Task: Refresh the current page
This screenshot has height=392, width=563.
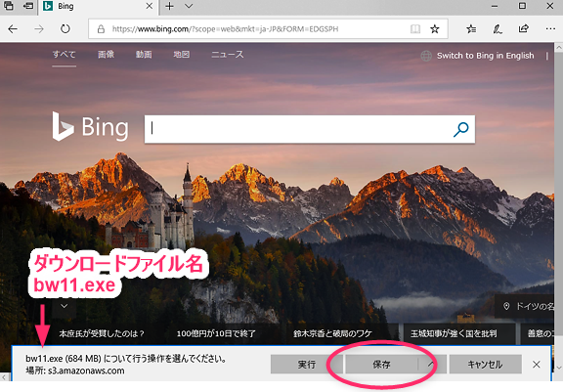Action: (x=65, y=28)
